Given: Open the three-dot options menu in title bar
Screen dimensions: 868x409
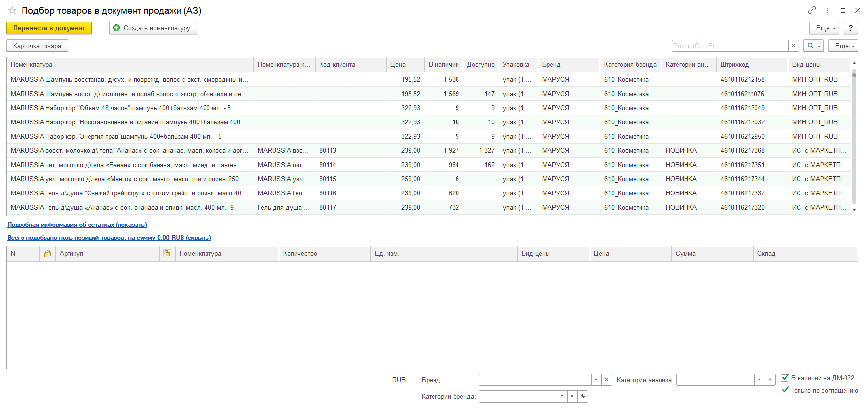Looking at the screenshot, I should pos(827,10).
